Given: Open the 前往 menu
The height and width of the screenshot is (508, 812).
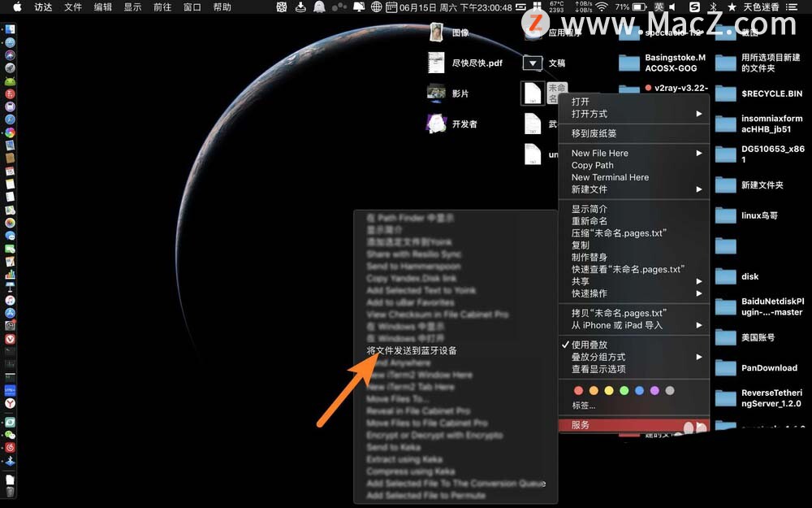Looking at the screenshot, I should [162, 7].
